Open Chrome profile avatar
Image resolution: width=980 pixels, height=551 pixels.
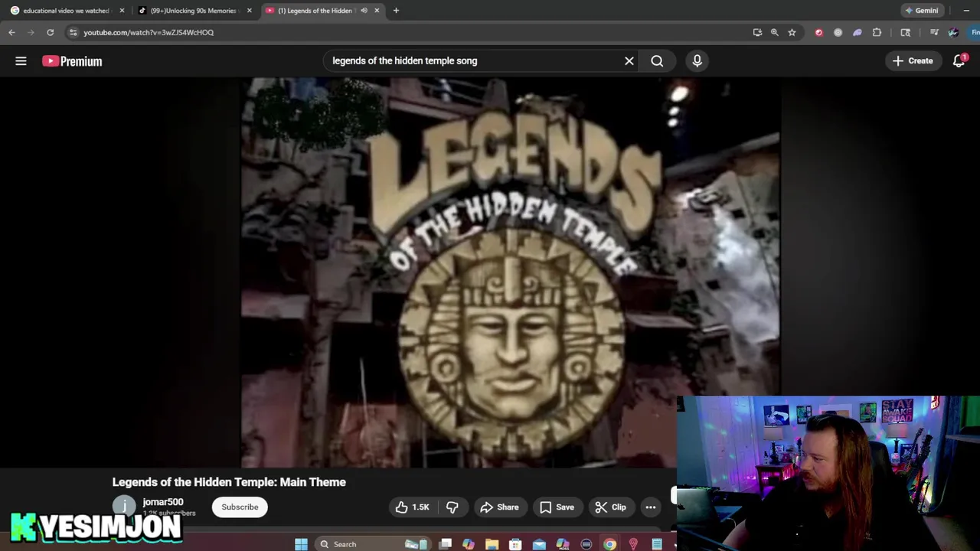[x=953, y=32]
